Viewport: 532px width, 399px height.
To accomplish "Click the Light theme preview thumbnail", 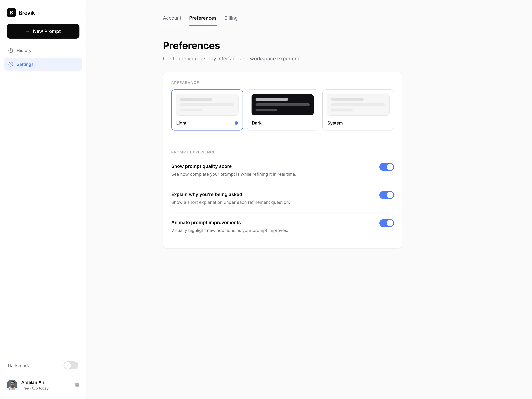I will [207, 105].
